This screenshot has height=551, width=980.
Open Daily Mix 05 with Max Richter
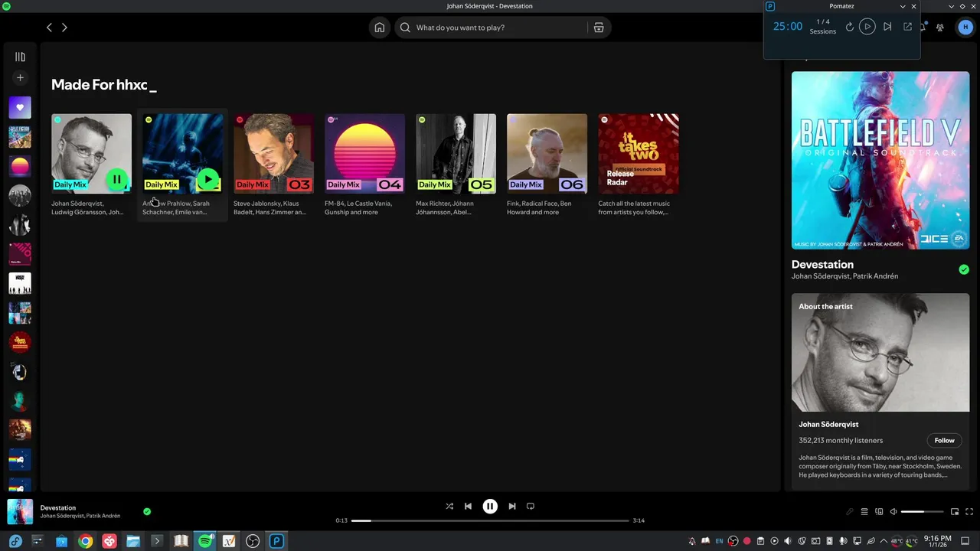[x=456, y=165]
